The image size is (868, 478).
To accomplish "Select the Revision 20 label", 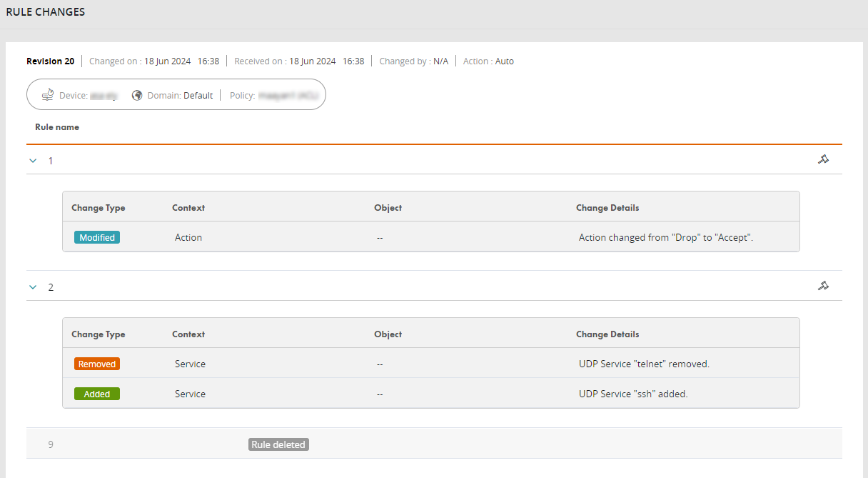I will (50, 61).
